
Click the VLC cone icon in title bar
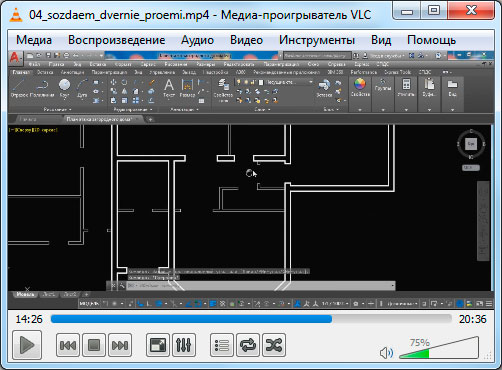(x=15, y=15)
